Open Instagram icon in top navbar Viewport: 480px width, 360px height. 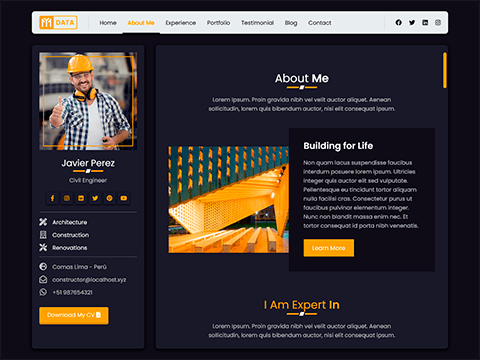[x=438, y=23]
